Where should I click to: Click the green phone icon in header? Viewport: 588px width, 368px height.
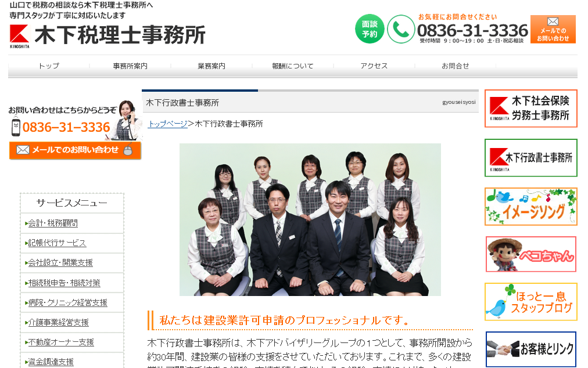tap(401, 29)
